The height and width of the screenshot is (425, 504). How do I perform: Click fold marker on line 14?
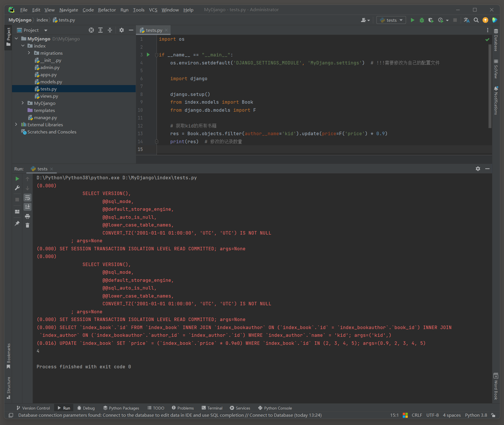click(157, 141)
